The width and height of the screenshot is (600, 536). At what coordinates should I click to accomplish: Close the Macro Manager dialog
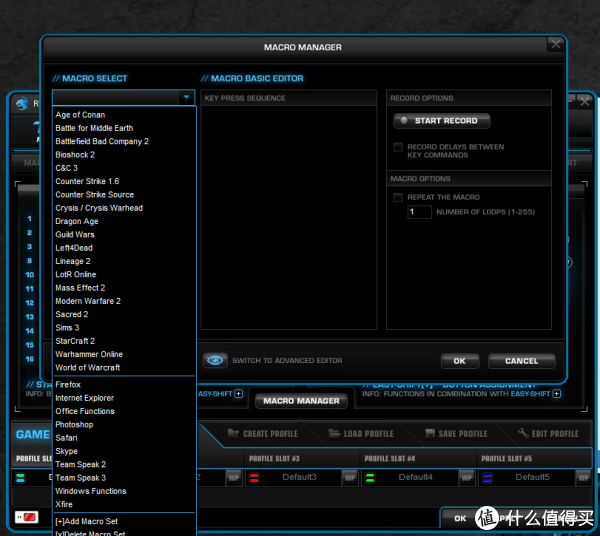pyautogui.click(x=556, y=44)
